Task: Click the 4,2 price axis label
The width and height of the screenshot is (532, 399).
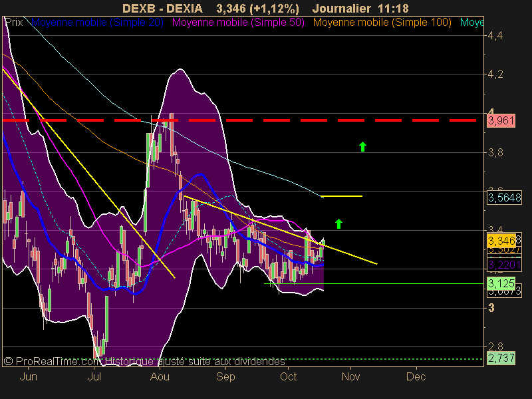Action: click(x=495, y=74)
